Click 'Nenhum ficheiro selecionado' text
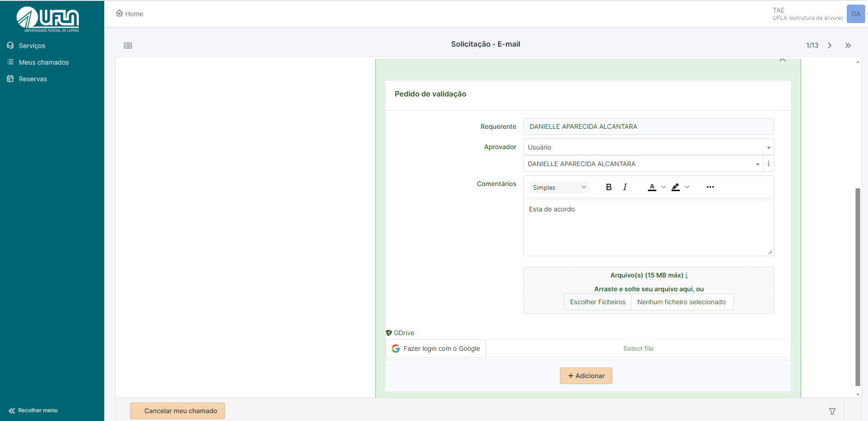 point(682,302)
